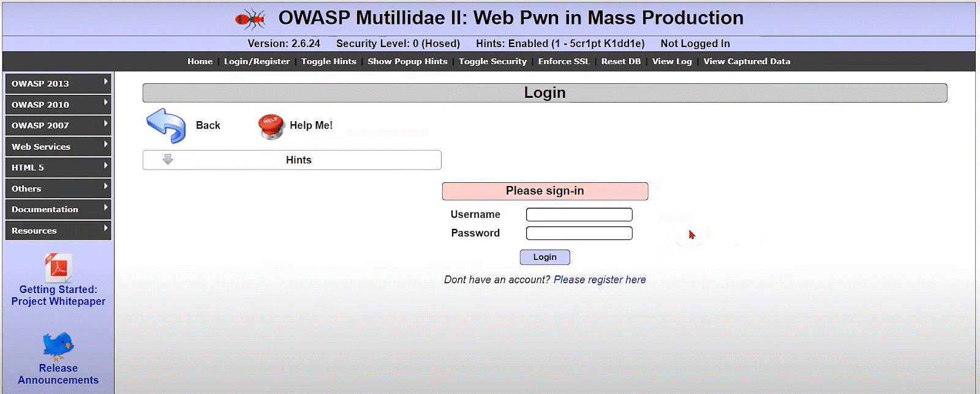
Task: Open View Captured Data menu item
Action: tap(747, 61)
